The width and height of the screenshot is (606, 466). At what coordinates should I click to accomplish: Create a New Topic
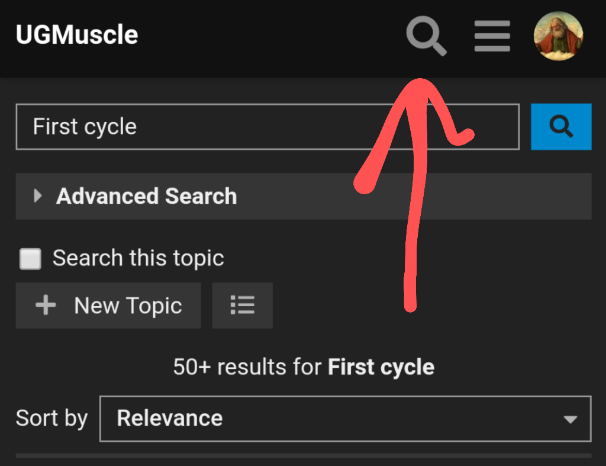point(108,306)
